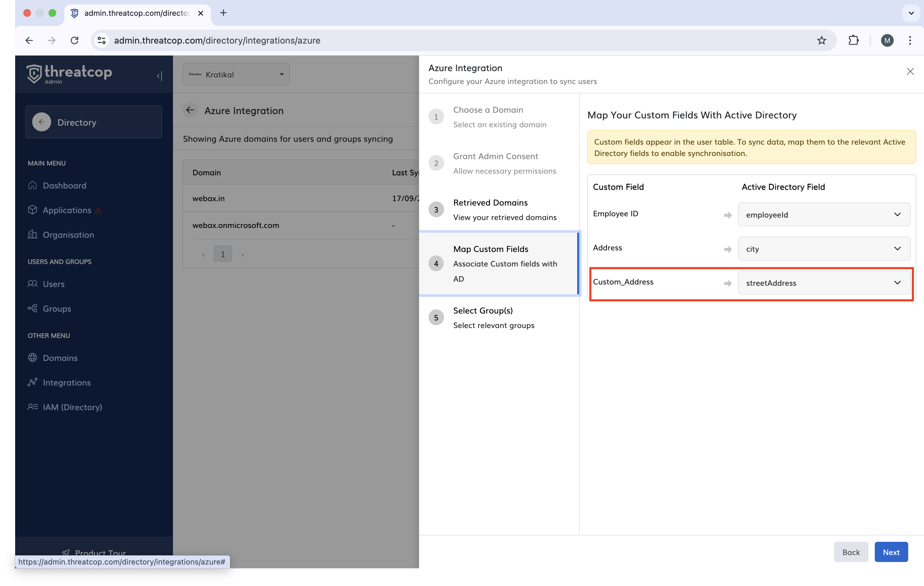Open browser extensions puzzle icon
The height and width of the screenshot is (586, 924).
853,40
